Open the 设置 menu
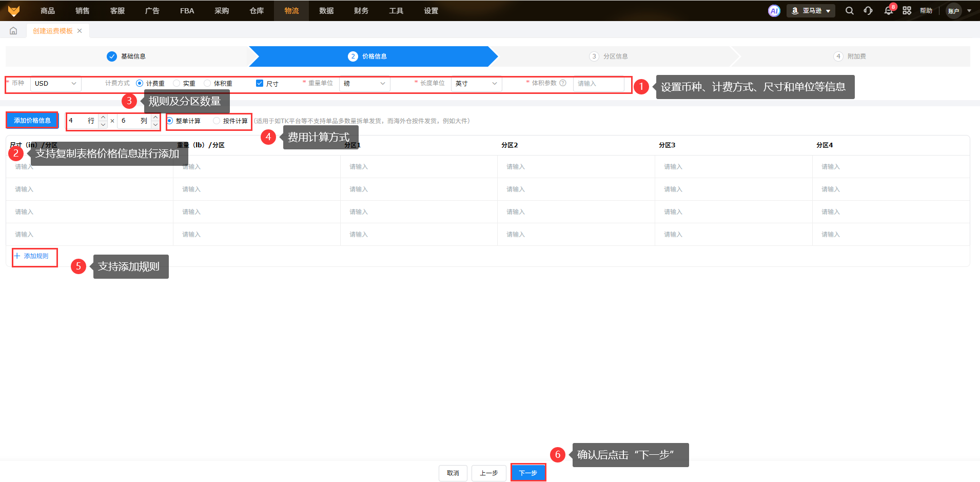Screen dimensions: 980x482 (431, 11)
